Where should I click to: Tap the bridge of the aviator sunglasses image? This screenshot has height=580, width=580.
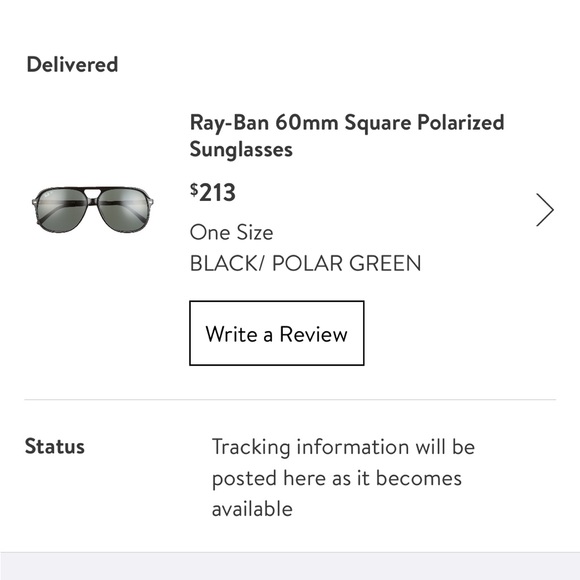coord(92,193)
